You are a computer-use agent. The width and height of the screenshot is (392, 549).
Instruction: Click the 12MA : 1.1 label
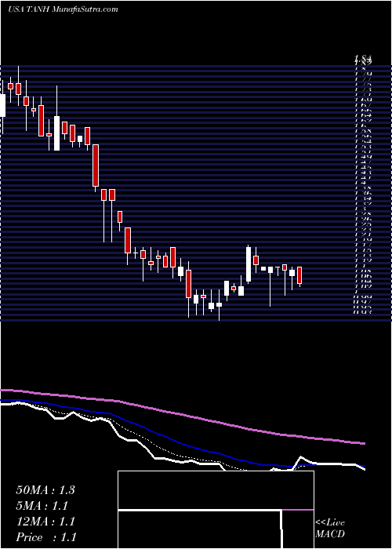pos(45,522)
